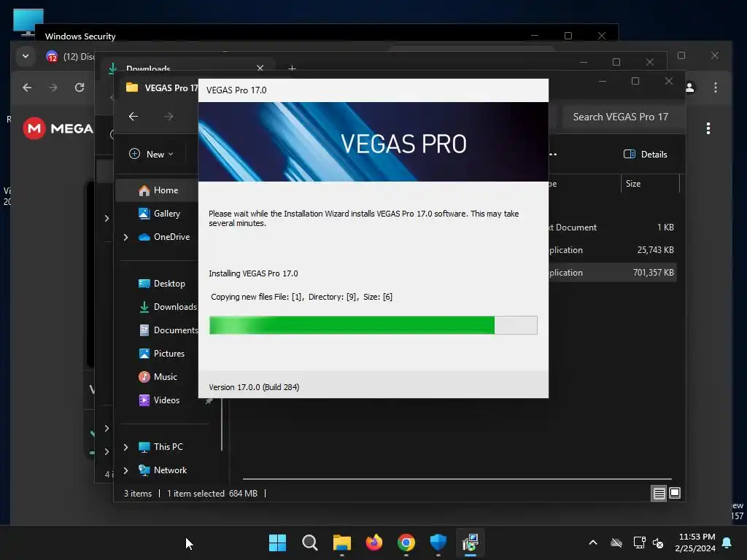The width and height of the screenshot is (747, 560).
Task: Go forward in VEGAS Pro 17 folder
Action: [169, 116]
